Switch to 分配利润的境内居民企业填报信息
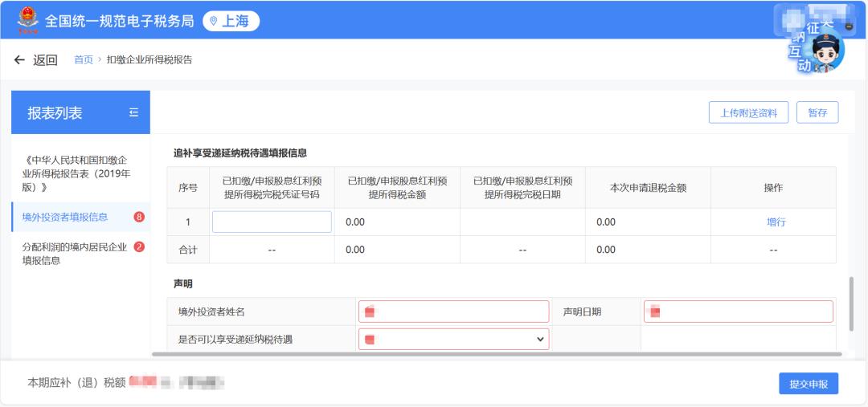868x407 pixels. [74, 254]
